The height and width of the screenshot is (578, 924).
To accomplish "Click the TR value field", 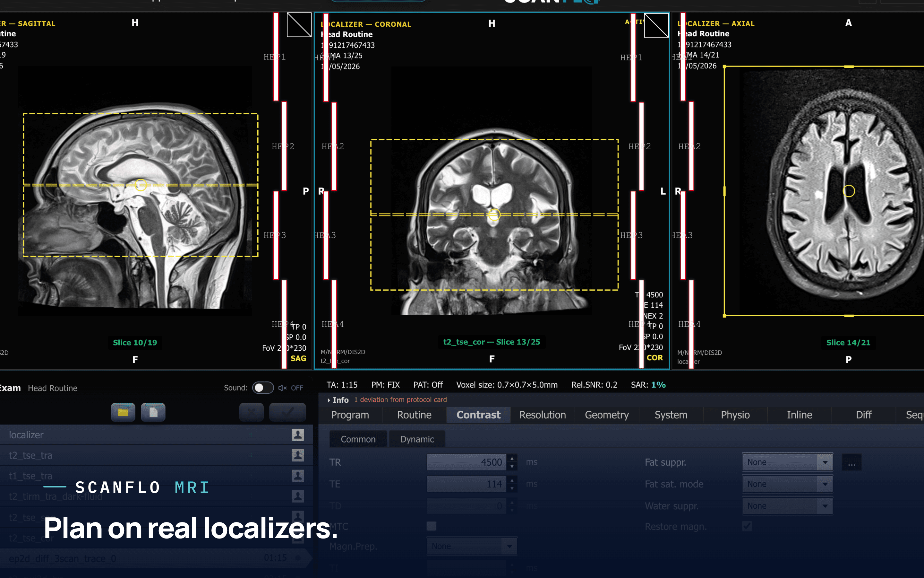I will click(466, 462).
